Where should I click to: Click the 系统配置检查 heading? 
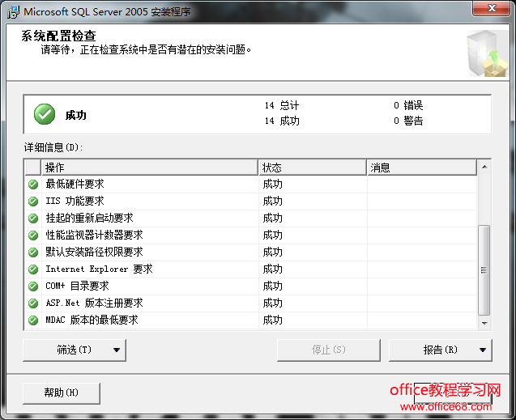[58, 36]
